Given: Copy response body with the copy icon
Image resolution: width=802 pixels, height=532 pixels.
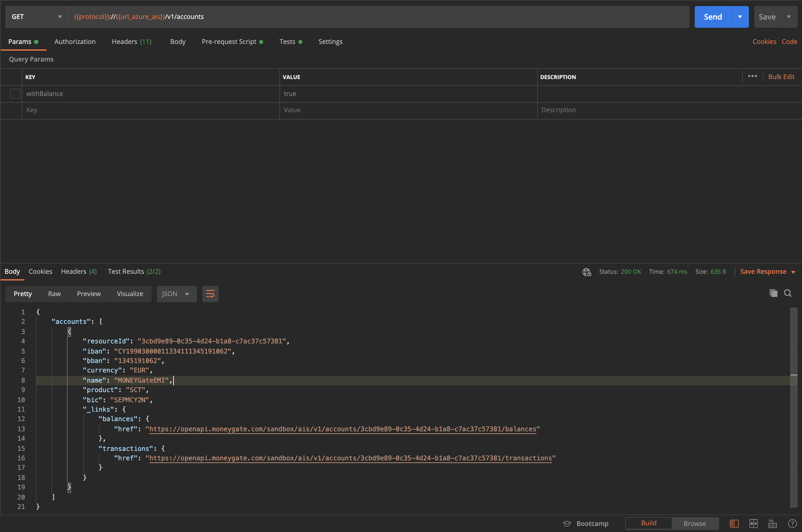Looking at the screenshot, I should tap(773, 293).
